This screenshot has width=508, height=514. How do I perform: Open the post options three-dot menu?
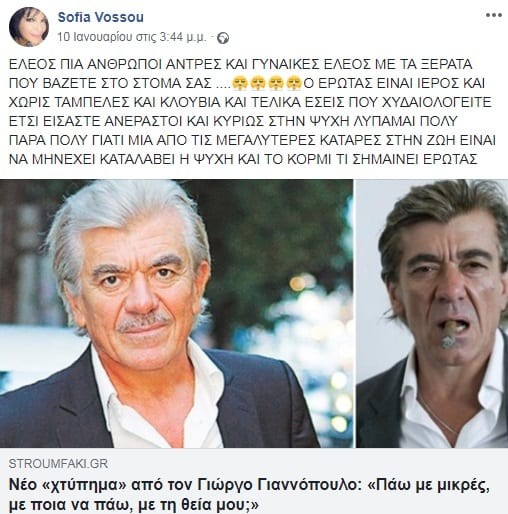click(493, 16)
